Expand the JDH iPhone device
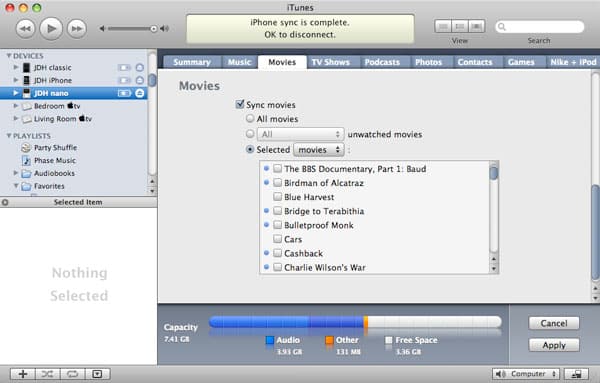The width and height of the screenshot is (600, 383). click(x=16, y=80)
